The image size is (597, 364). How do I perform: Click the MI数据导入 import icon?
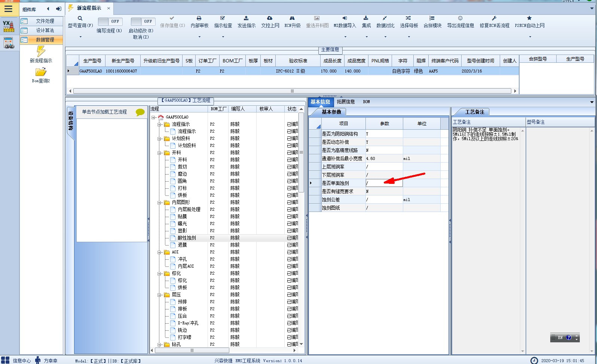[x=345, y=18]
